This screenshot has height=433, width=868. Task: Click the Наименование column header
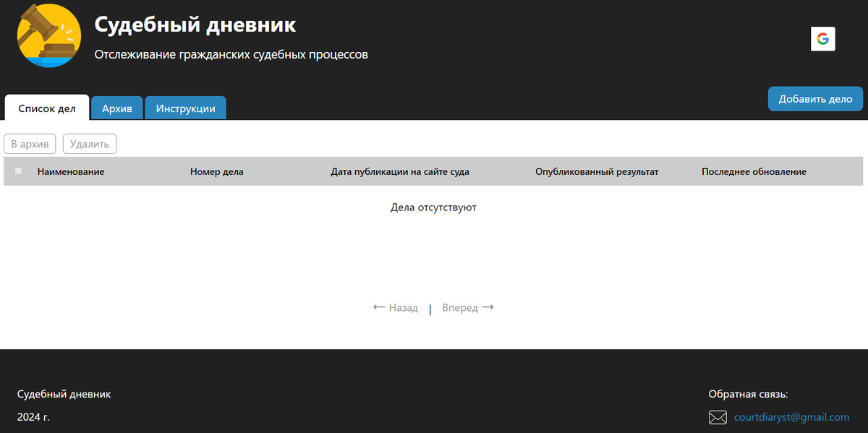71,171
